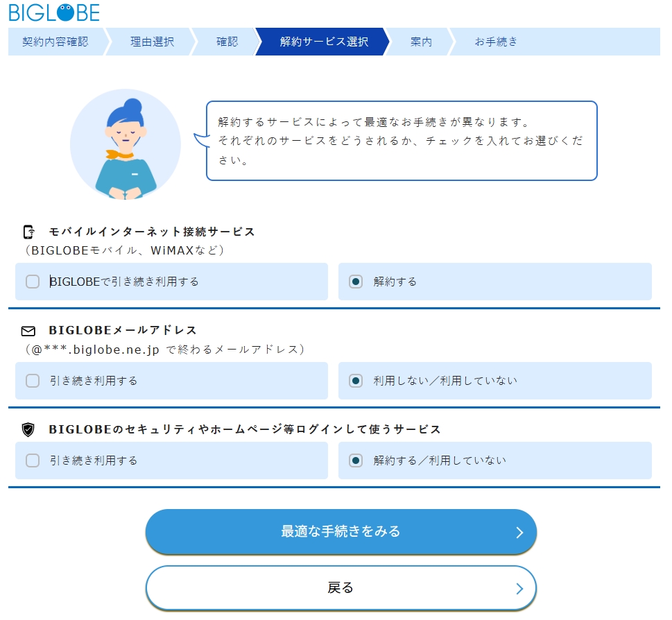Click the 戻る button
The image size is (672, 620).
coord(341,588)
